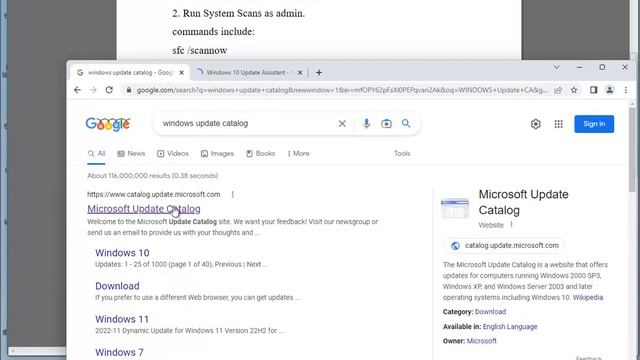Share this page via address bar icon
The image size is (640, 360).
(558, 90)
